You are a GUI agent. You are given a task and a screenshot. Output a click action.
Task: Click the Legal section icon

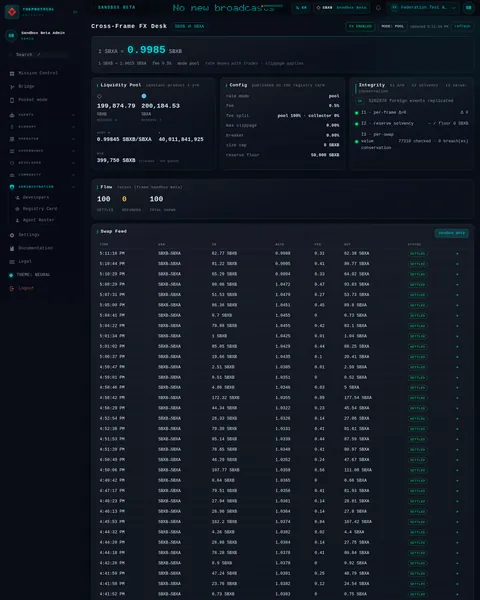click(12, 262)
